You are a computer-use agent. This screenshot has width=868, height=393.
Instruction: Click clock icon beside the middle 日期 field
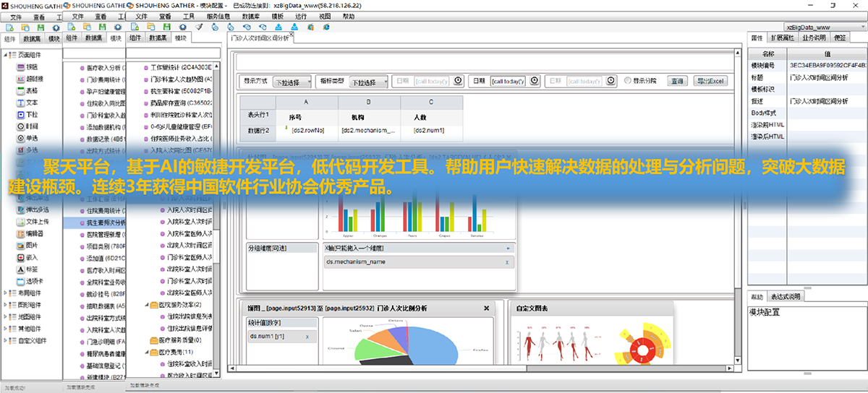click(534, 81)
